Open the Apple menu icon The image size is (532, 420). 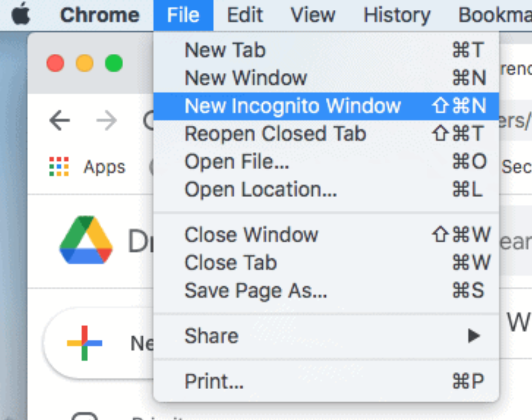point(21,15)
